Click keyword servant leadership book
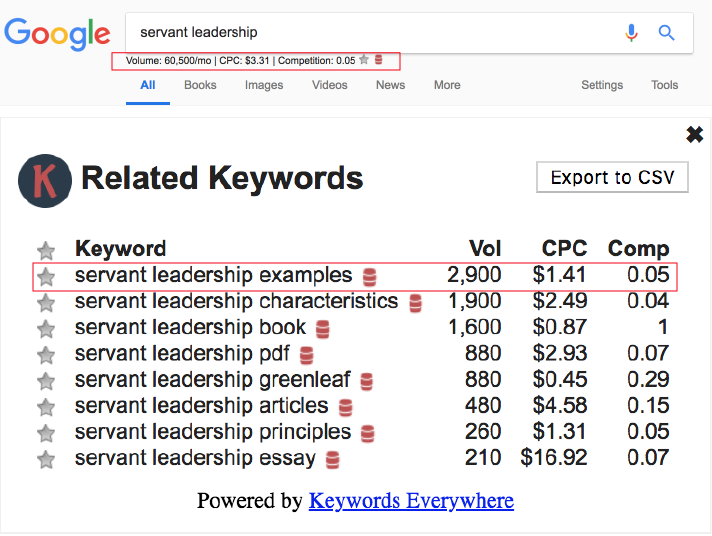This screenshot has height=536, width=712. coord(190,328)
